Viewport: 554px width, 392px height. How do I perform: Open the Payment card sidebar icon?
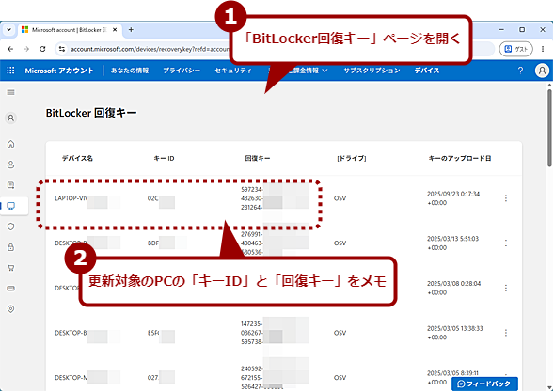[x=10, y=289]
